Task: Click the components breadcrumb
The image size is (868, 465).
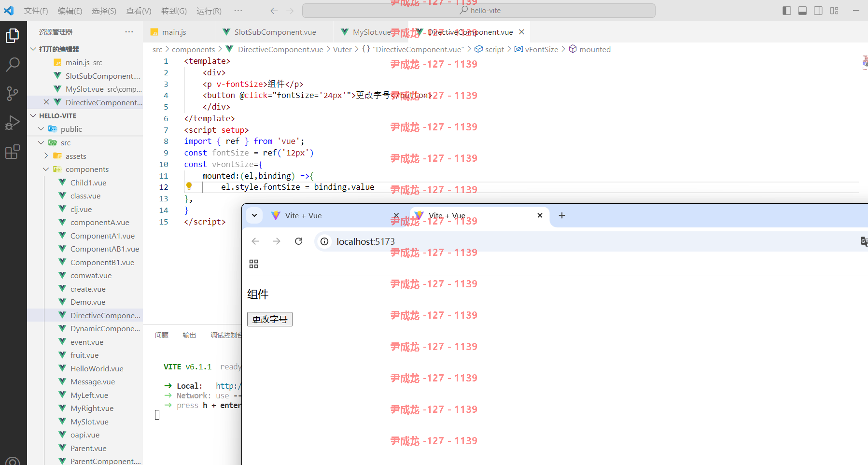Action: [x=193, y=49]
